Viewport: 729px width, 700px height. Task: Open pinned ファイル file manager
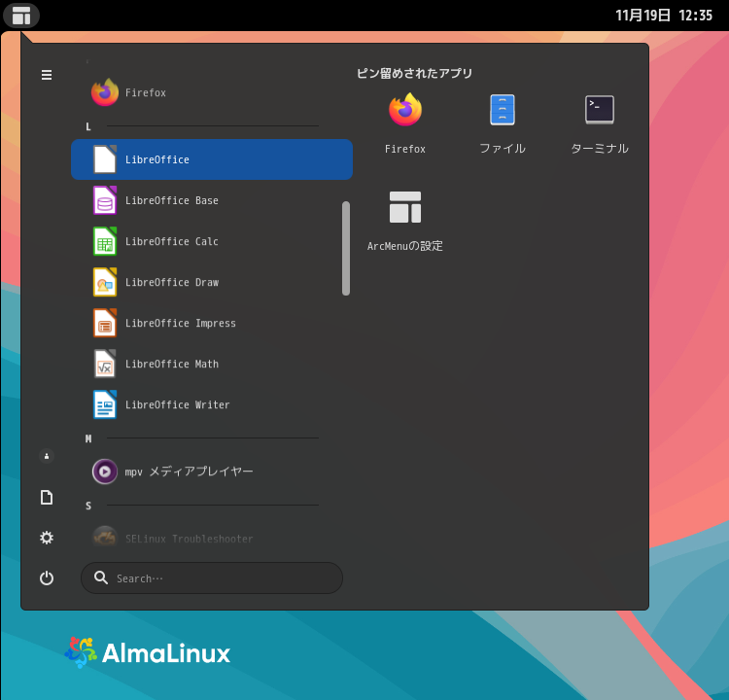[x=503, y=123]
